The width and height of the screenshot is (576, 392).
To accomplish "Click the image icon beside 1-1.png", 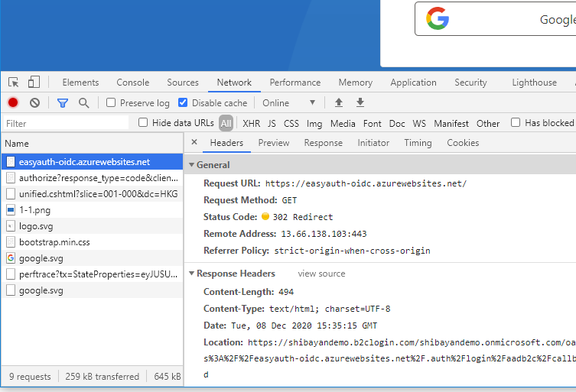I will tap(11, 210).
